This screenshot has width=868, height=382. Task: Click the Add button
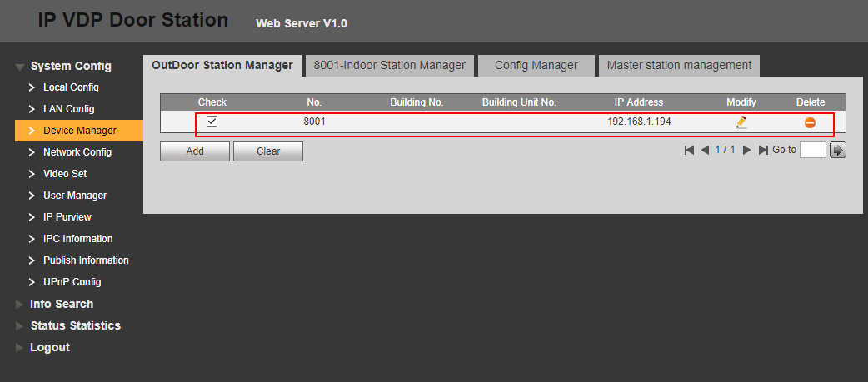pyautogui.click(x=195, y=151)
